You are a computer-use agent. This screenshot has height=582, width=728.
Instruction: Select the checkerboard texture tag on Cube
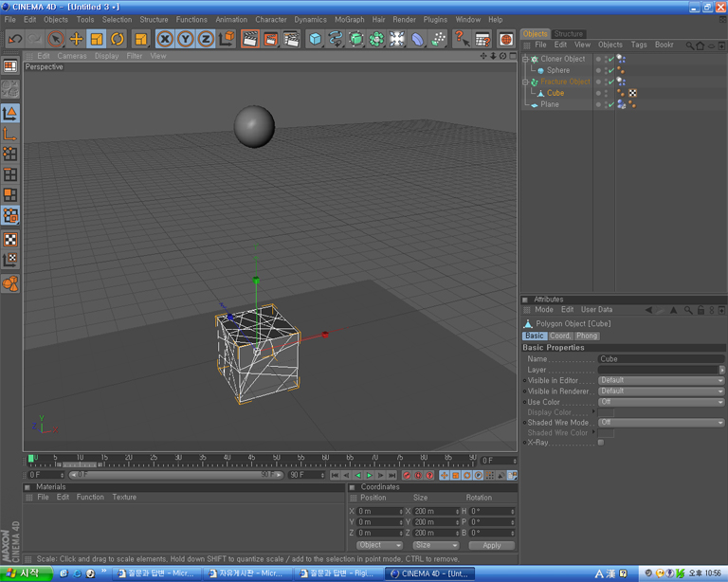[x=632, y=93]
